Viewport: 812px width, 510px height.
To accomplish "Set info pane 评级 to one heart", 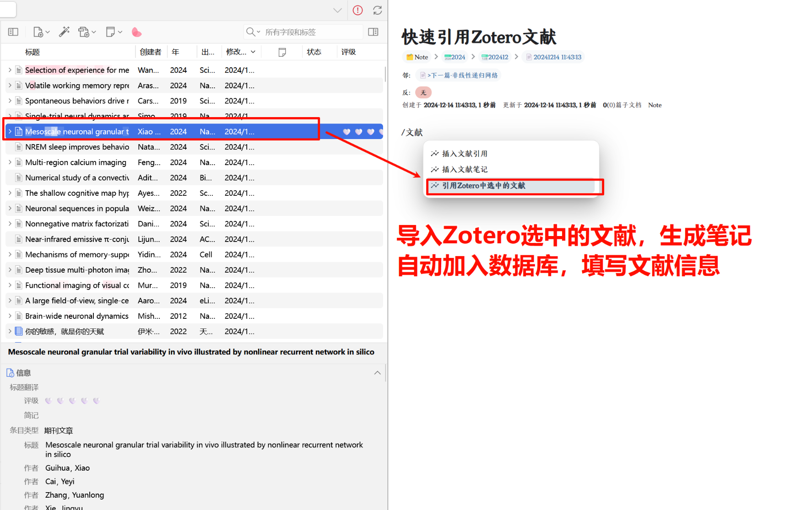I will pyautogui.click(x=48, y=401).
